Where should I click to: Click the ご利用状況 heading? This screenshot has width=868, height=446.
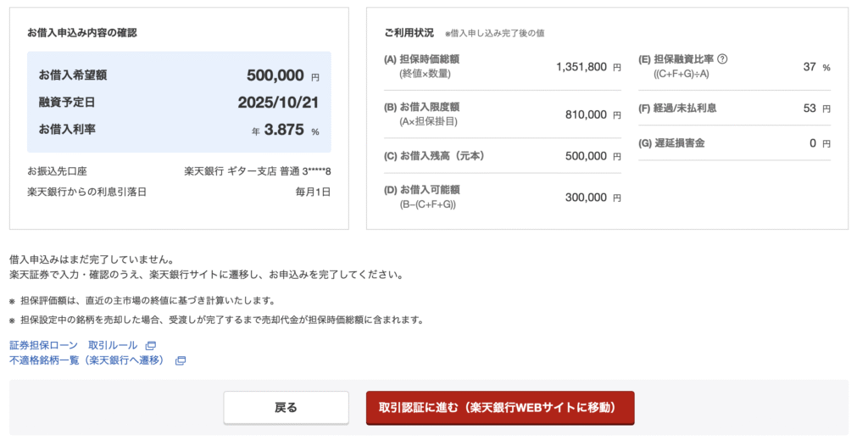pos(409,33)
